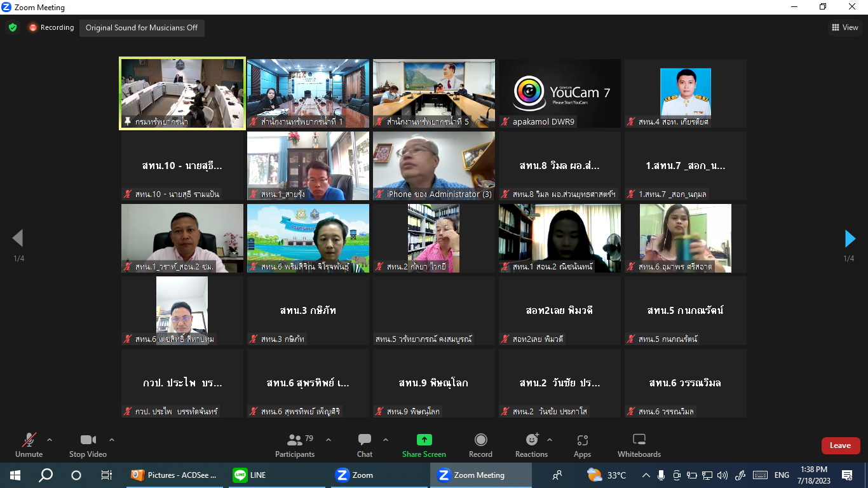868x488 pixels.
Task: Click the red Leave button
Action: pos(840,445)
